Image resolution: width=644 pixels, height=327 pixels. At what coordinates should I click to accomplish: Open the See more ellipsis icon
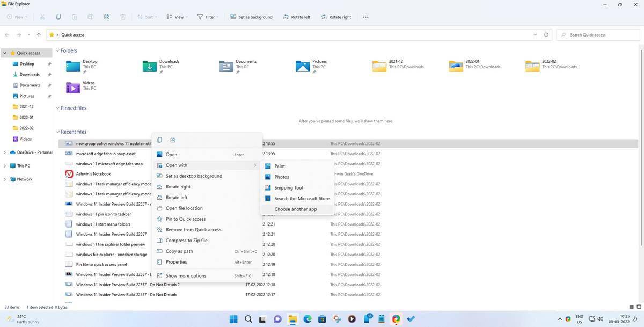pos(365,17)
